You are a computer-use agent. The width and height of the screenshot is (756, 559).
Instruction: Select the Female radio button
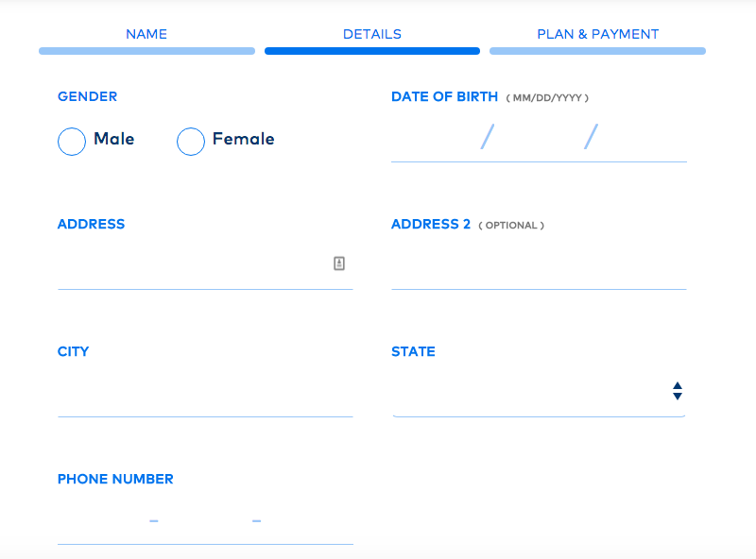191,142
